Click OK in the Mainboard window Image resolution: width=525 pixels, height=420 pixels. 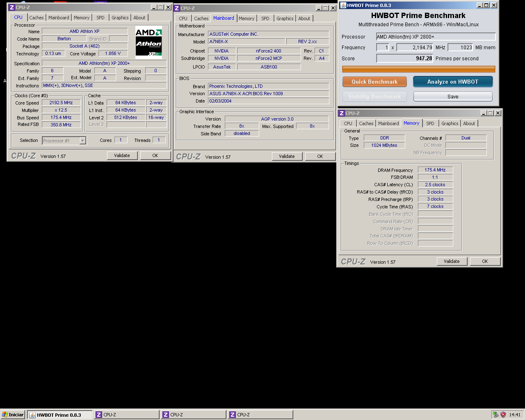(320, 156)
